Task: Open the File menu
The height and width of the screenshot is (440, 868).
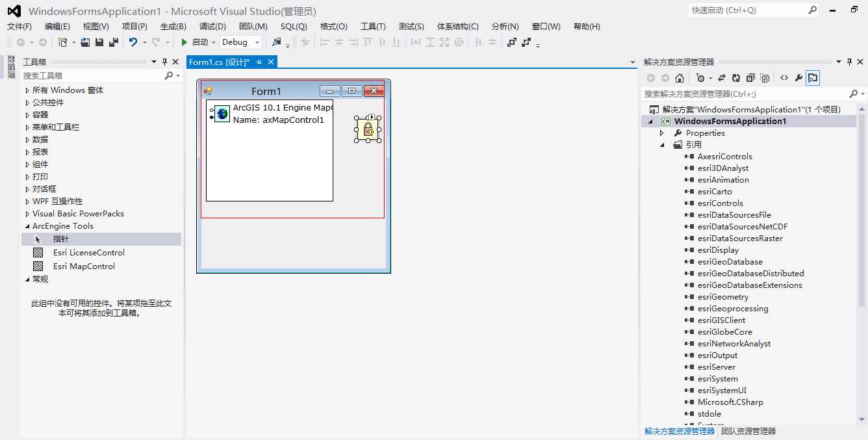Action: 19,27
